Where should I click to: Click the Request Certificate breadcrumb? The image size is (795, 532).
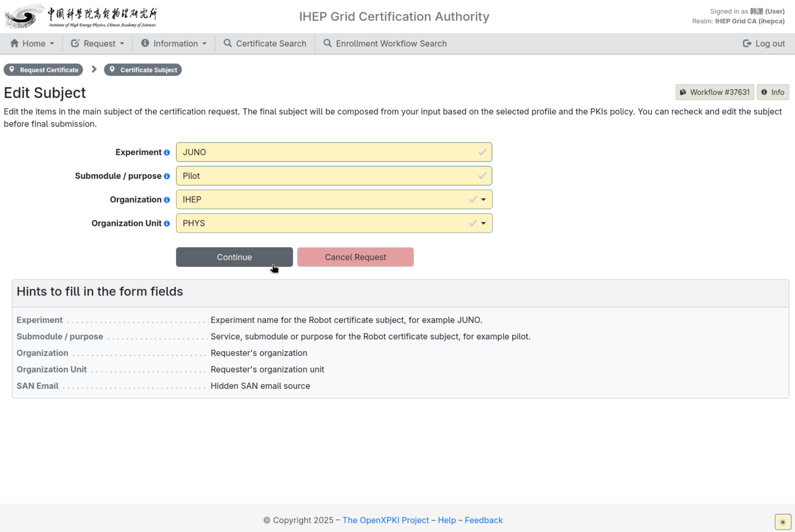[x=43, y=70]
